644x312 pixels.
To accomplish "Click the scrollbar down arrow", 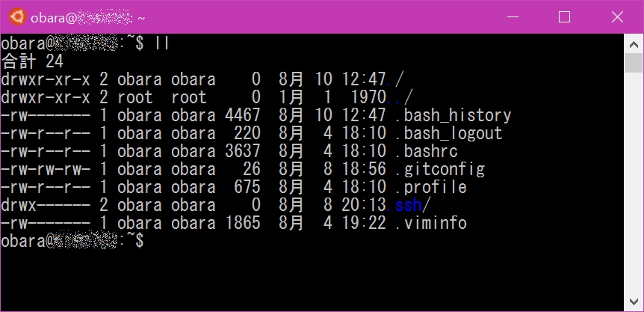I will pyautogui.click(x=634, y=302).
